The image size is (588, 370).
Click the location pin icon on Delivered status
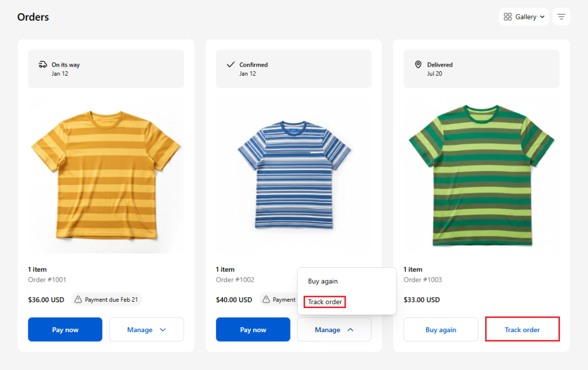point(419,65)
